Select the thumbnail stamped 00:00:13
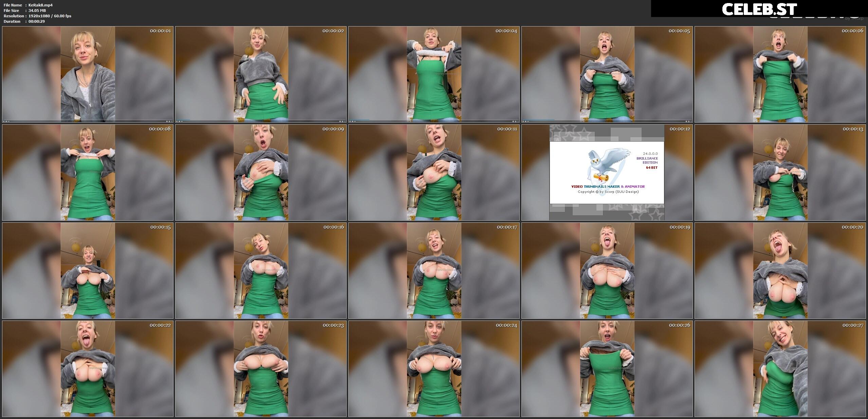The width and height of the screenshot is (868, 419). click(780, 172)
